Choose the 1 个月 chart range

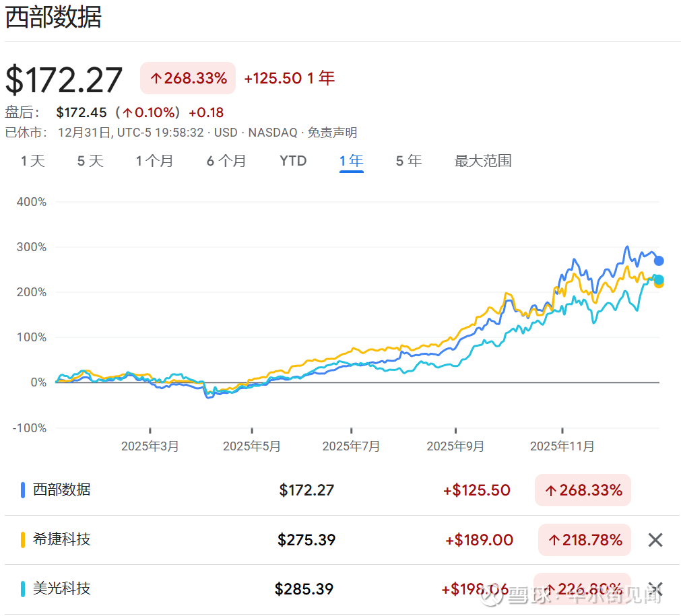click(x=154, y=161)
